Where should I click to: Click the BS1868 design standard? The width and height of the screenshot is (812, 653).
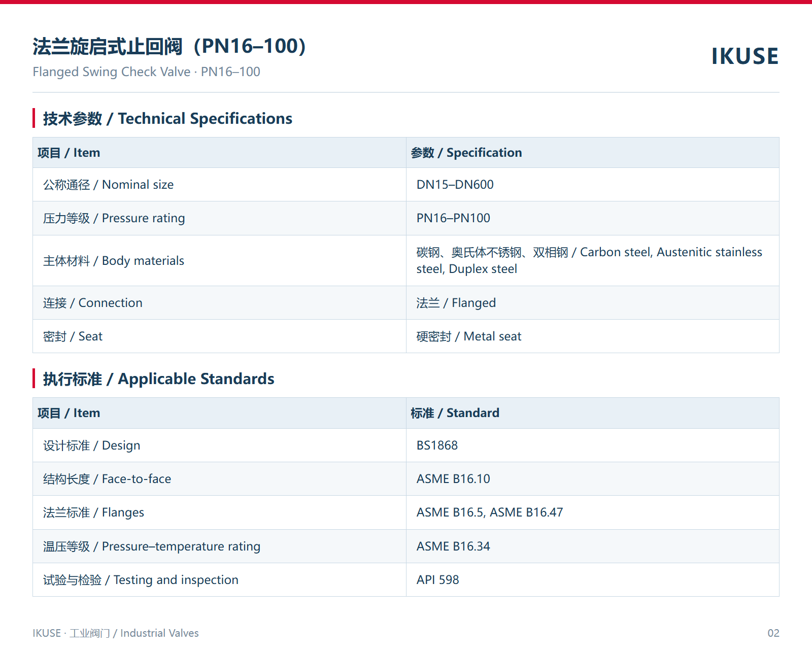point(437,445)
